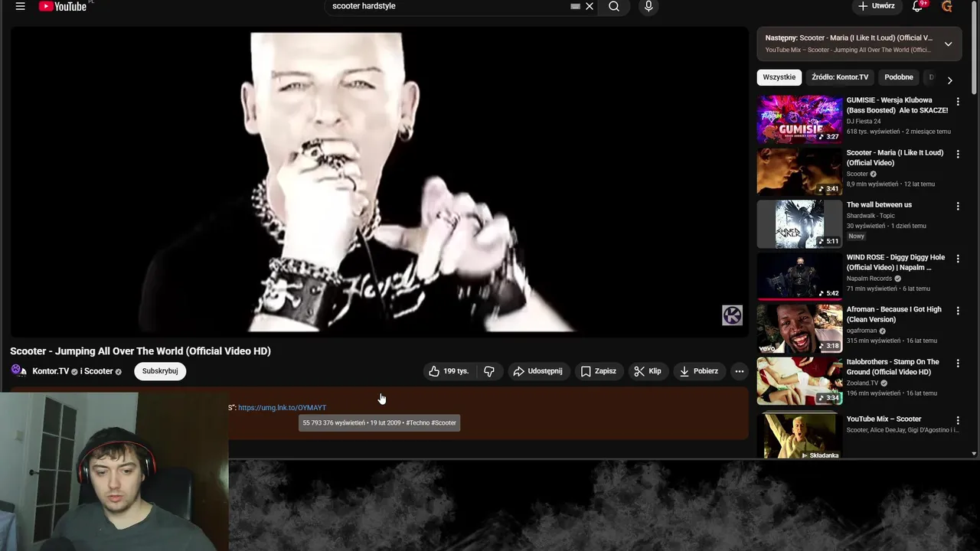Image resolution: width=980 pixels, height=551 pixels.
Task: Open umg.lnk.to/OYMAYT link
Action: pos(282,408)
